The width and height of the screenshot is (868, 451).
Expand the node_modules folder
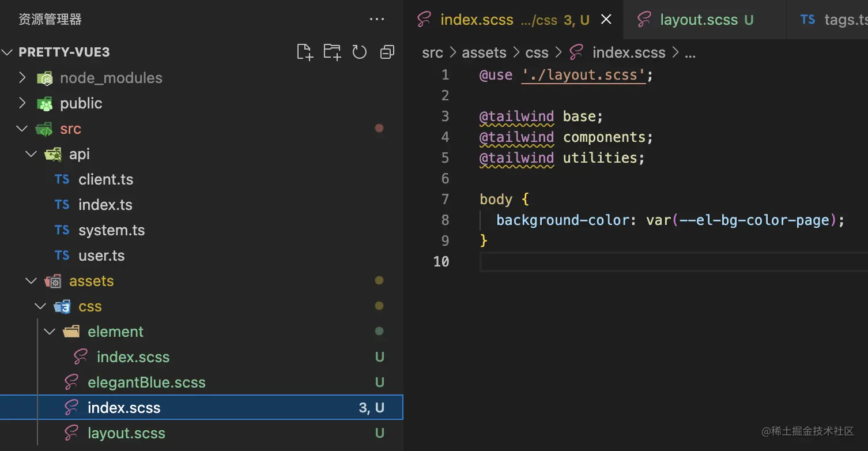(22, 78)
